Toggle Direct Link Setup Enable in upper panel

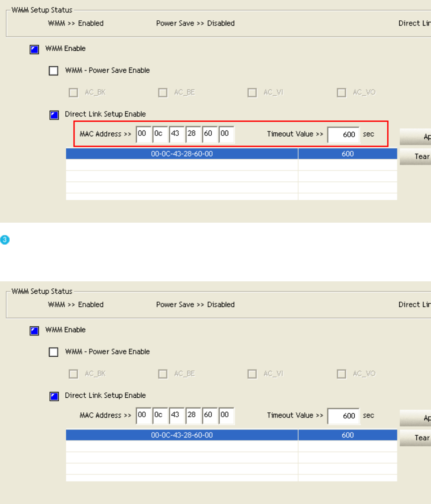(x=54, y=115)
